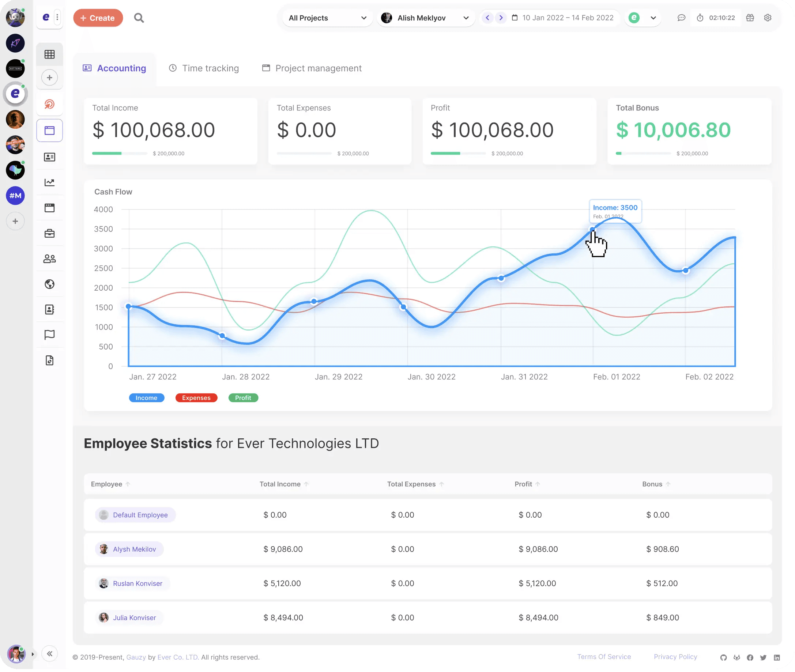Click the Feb. 01 income data point
Viewport: 795px width, 672px height.
tap(592, 229)
